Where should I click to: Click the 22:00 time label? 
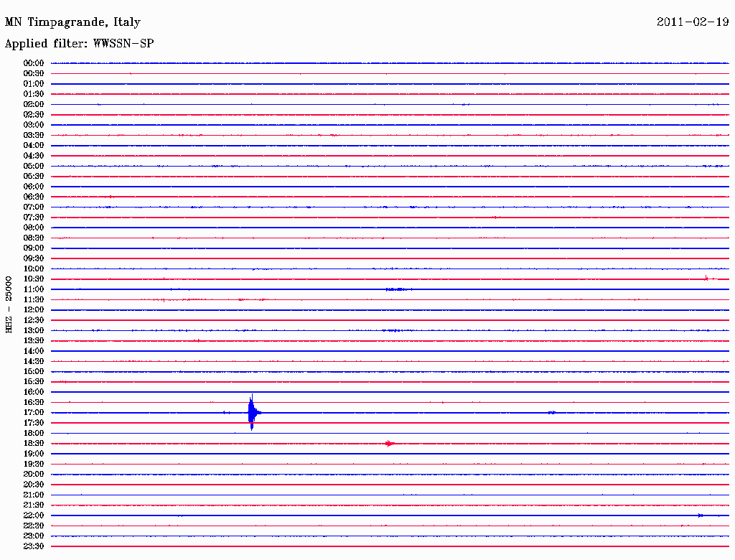click(x=34, y=515)
